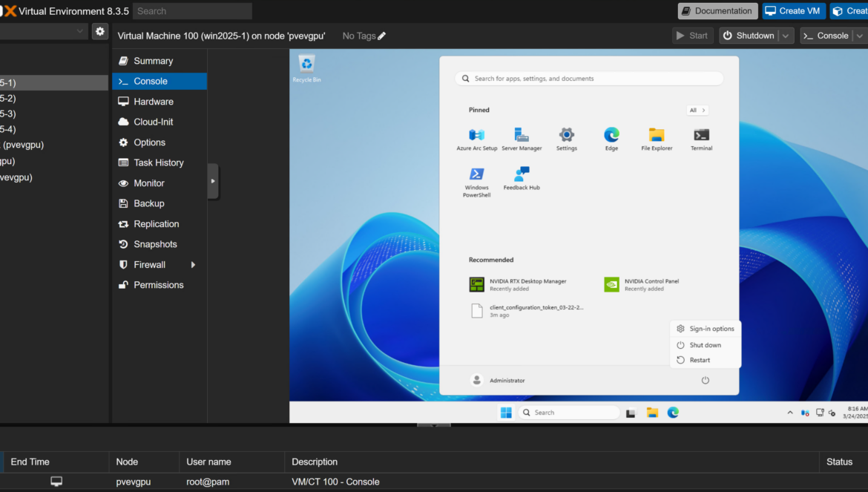868x492 pixels.
Task: Click Create VM button
Action: [794, 11]
